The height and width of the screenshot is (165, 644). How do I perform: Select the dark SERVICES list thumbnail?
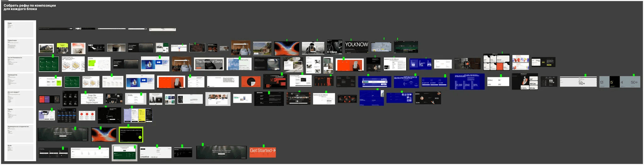[x=269, y=99]
